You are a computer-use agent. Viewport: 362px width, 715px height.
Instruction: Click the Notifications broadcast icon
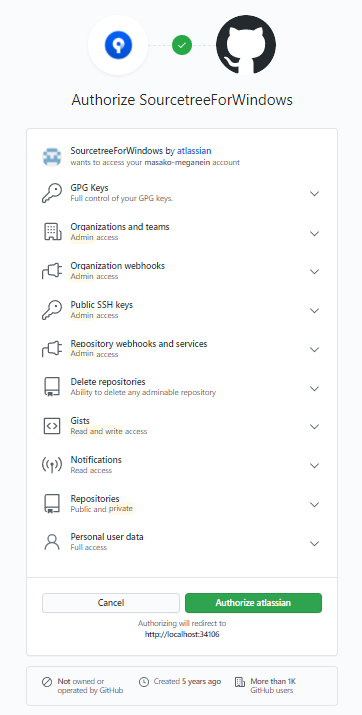[52, 465]
